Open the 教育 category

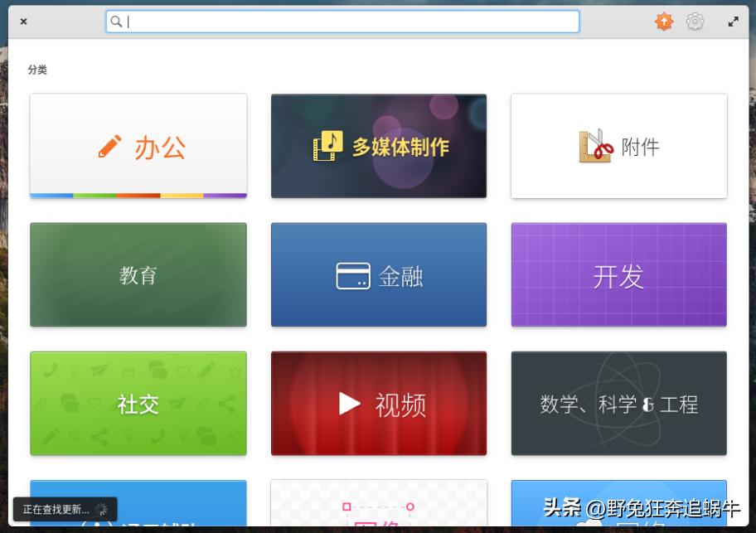coord(138,274)
